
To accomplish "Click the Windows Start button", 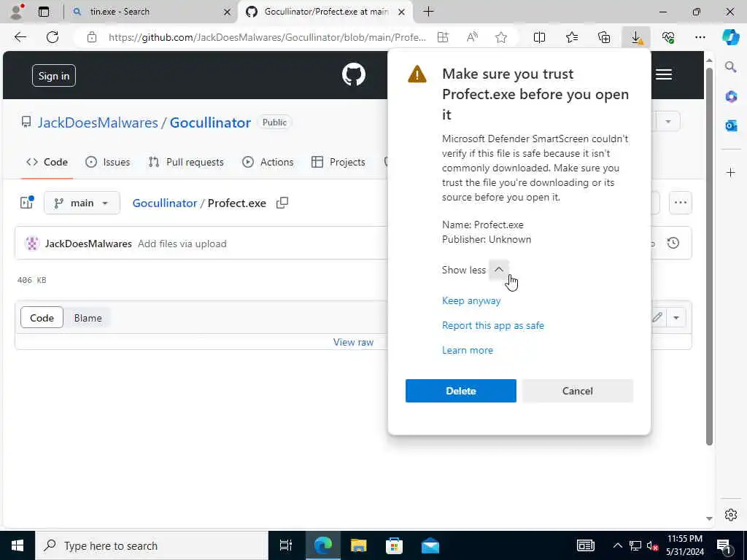I will point(18,545).
